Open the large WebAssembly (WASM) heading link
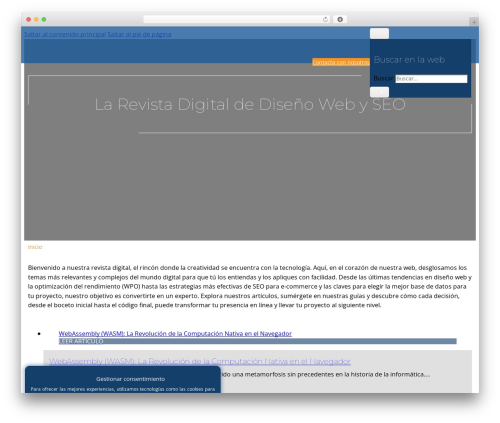The image size is (500, 423). pos(200,361)
